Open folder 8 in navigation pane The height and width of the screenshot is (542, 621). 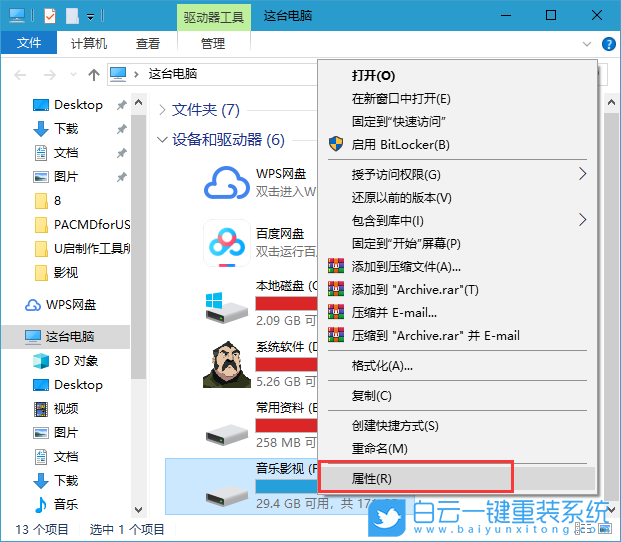point(48,201)
